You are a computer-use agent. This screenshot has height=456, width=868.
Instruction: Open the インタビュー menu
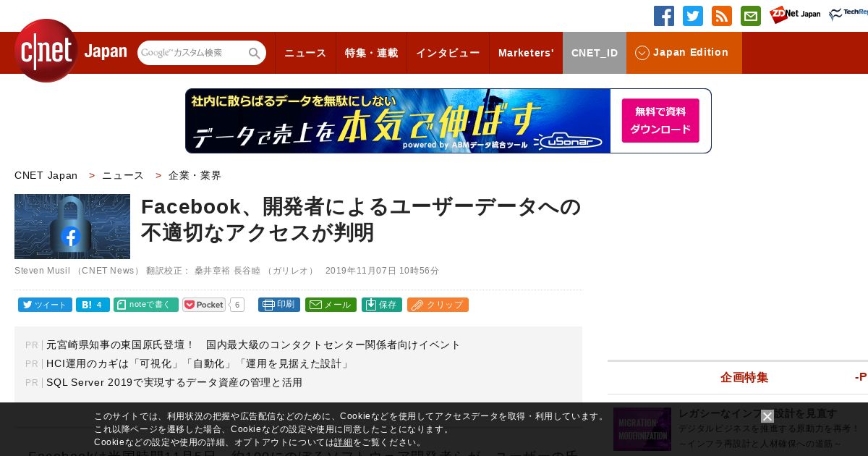tap(448, 53)
